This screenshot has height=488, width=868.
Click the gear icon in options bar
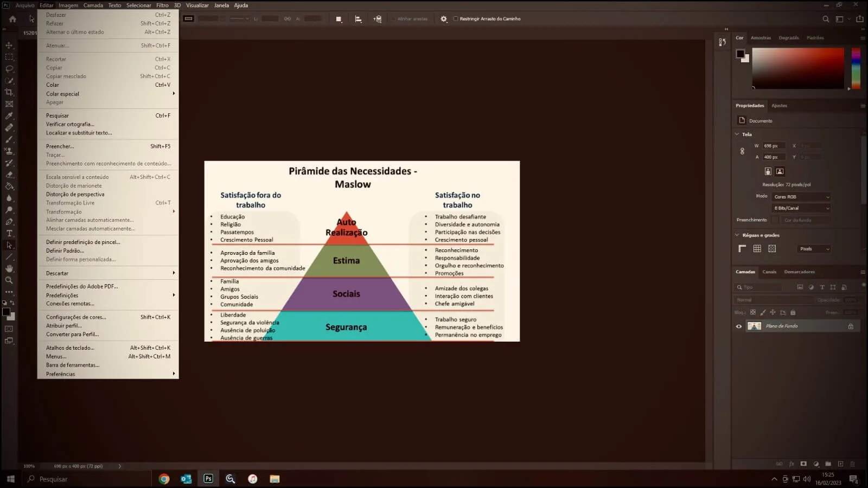tap(444, 19)
